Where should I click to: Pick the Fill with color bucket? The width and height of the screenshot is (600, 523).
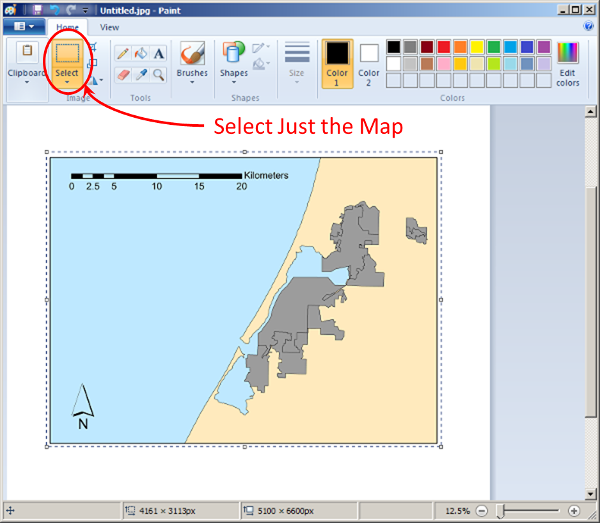point(141,53)
